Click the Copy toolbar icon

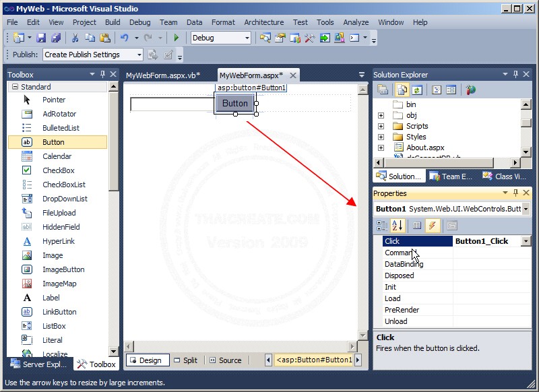pos(90,38)
